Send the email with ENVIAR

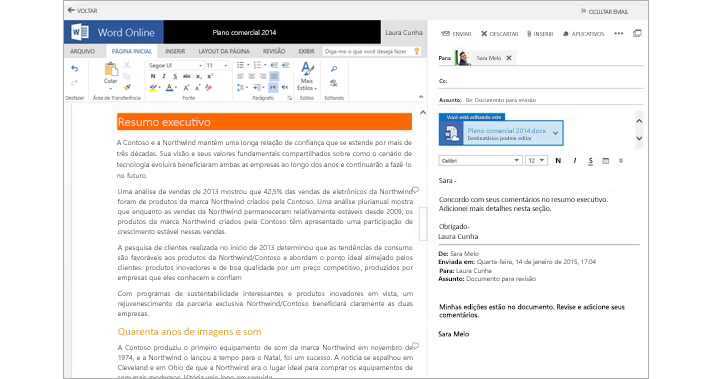click(x=457, y=34)
